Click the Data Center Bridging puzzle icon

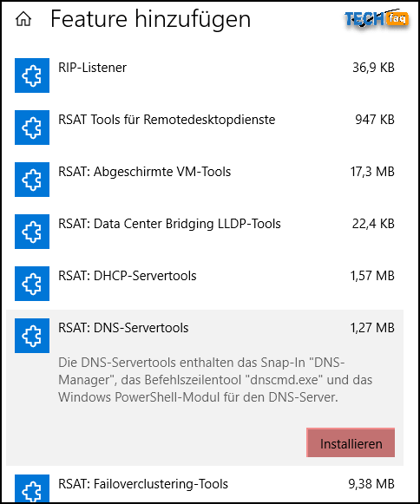(x=32, y=232)
